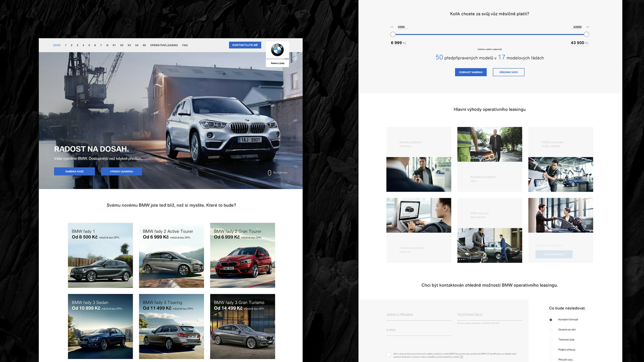Focus the TELEFONNÍ ČÍSLO field
This screenshot has width=644, height=362.
pyautogui.click(x=490, y=315)
